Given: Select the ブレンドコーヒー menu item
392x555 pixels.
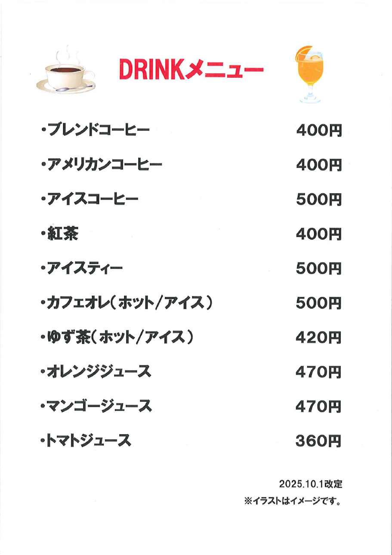Looking at the screenshot, I should point(95,129).
